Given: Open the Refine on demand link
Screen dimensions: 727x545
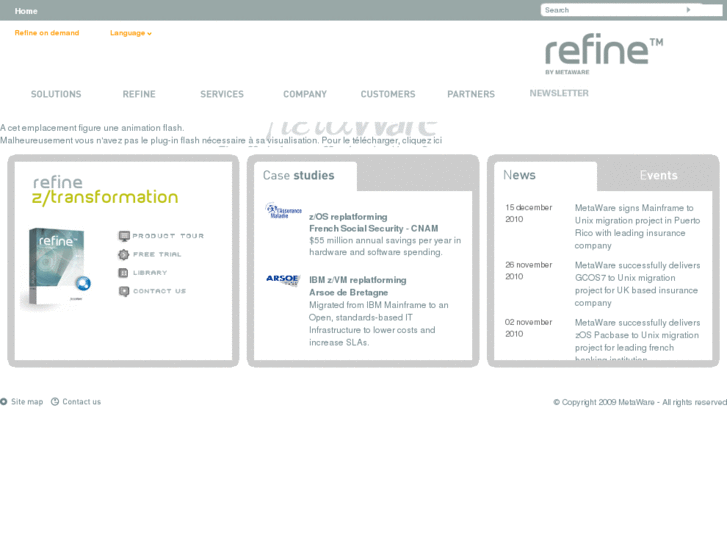Looking at the screenshot, I should (47, 33).
